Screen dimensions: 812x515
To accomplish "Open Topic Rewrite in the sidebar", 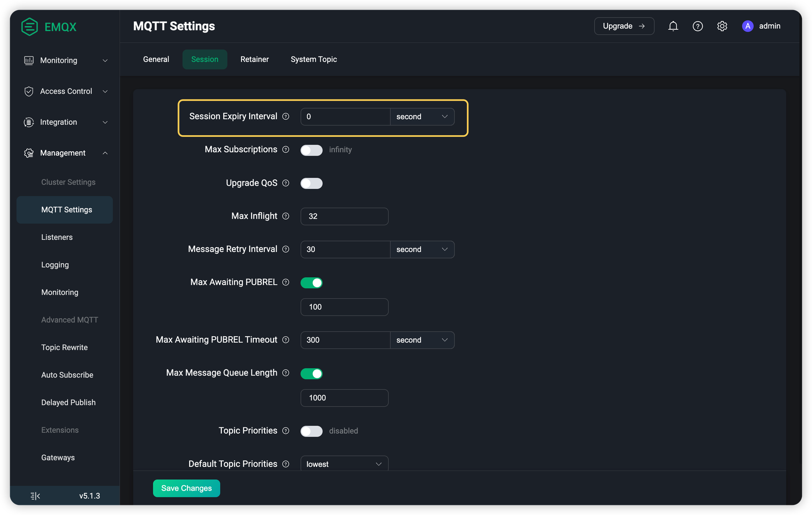I will pos(65,347).
